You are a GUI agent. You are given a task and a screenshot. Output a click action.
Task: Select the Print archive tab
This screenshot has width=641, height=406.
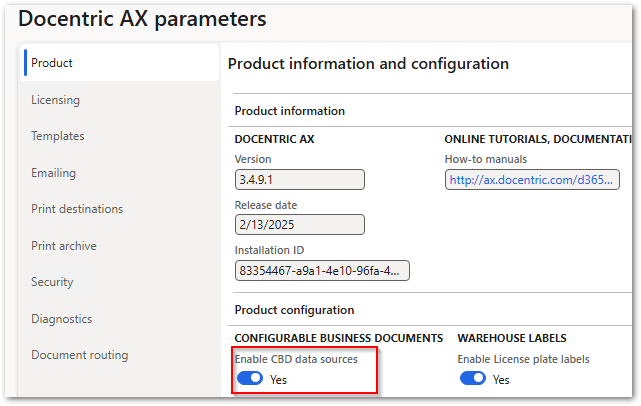(63, 246)
